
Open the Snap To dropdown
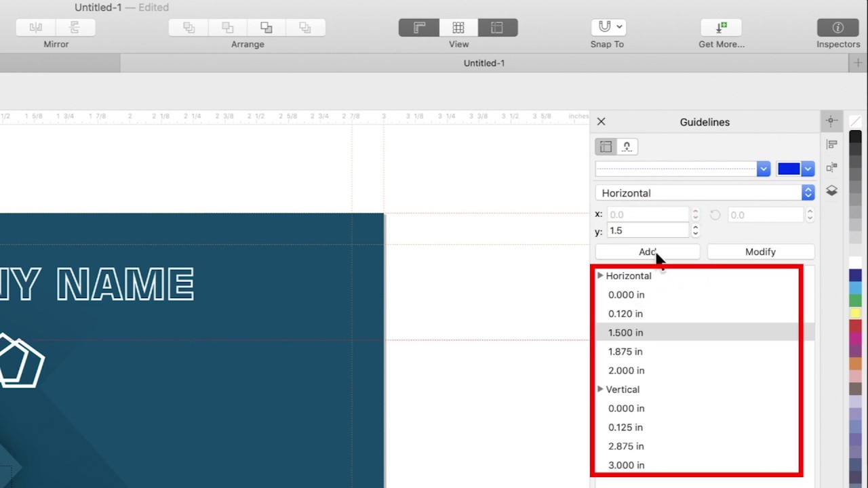(608, 27)
